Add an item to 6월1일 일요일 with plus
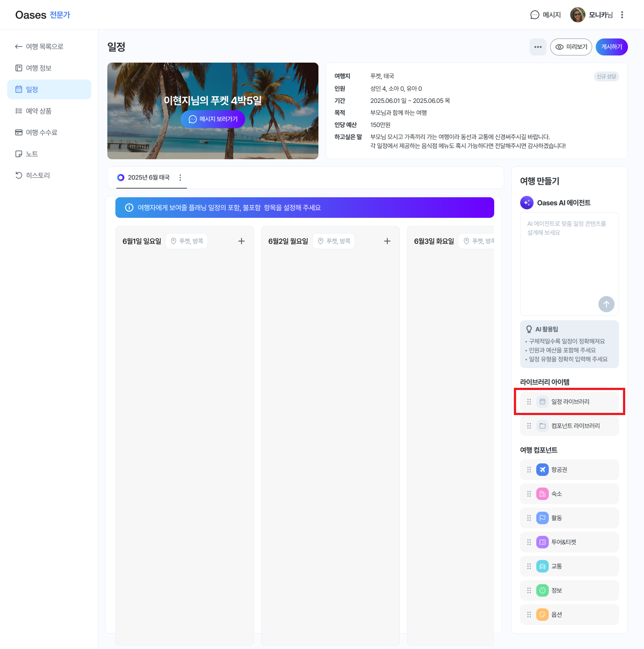Screen dimensions: 644x649 pyautogui.click(x=241, y=241)
